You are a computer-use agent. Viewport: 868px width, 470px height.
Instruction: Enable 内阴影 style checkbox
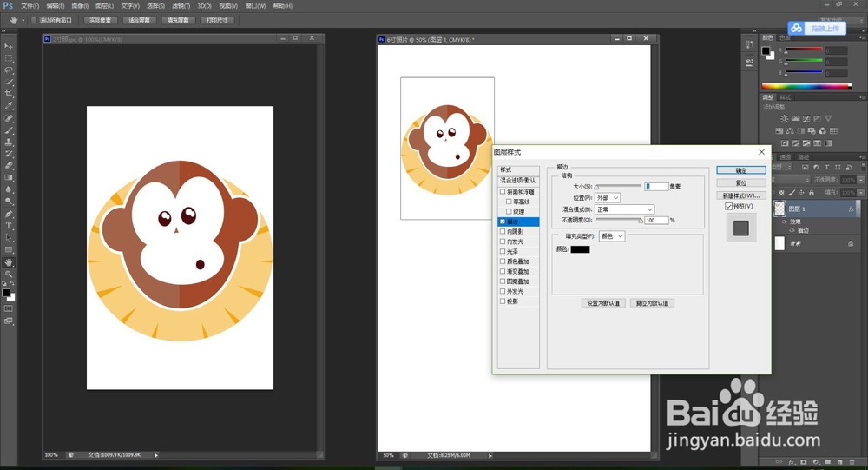click(503, 232)
